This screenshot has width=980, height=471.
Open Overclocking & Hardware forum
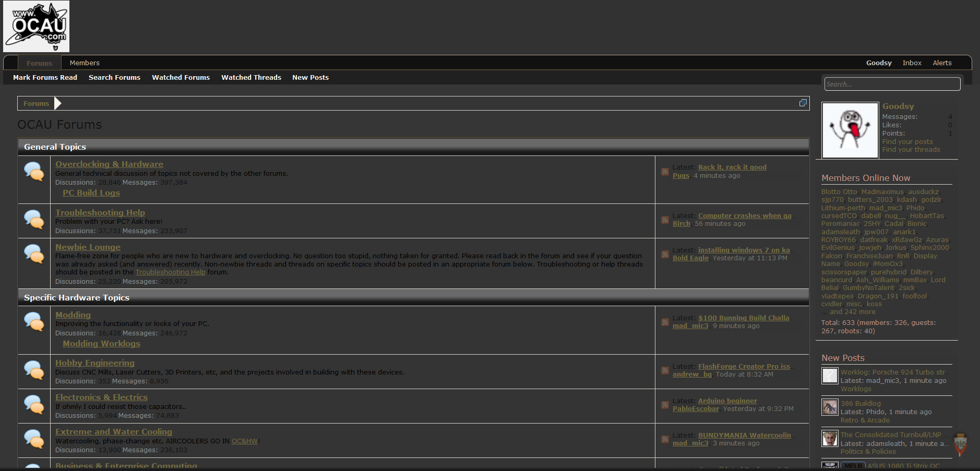click(109, 164)
